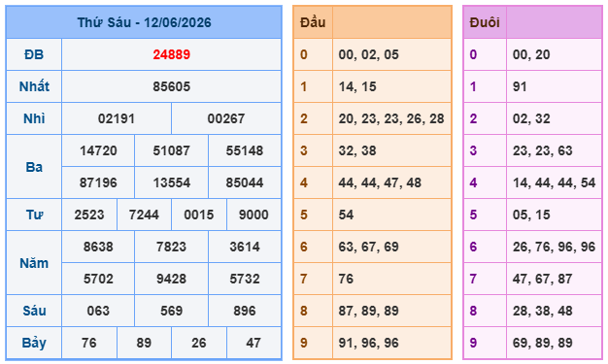Select third prize number 14720

98,150
